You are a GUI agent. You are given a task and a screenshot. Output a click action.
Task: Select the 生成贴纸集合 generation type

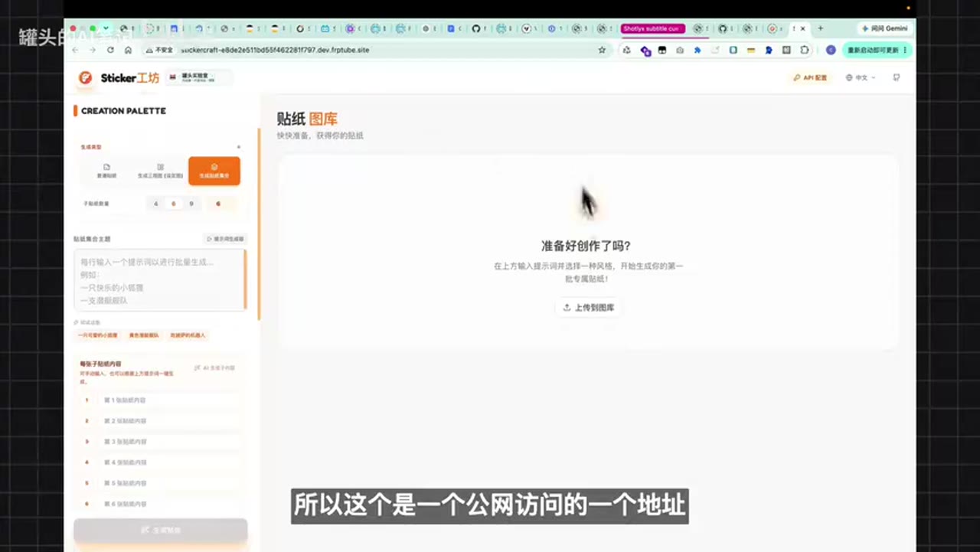click(214, 171)
